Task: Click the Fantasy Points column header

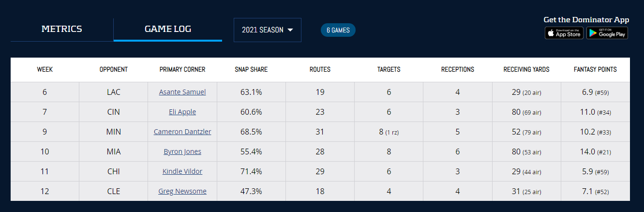Action: (x=595, y=70)
